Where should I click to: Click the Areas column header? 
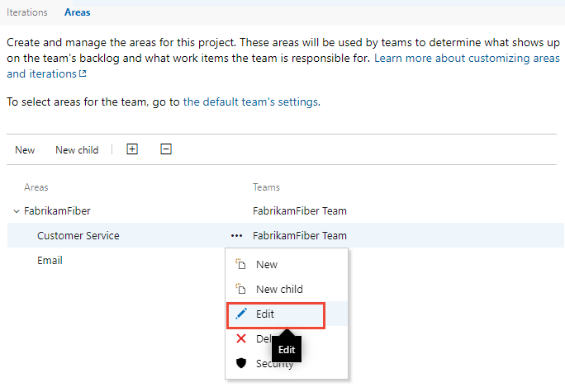(x=36, y=187)
